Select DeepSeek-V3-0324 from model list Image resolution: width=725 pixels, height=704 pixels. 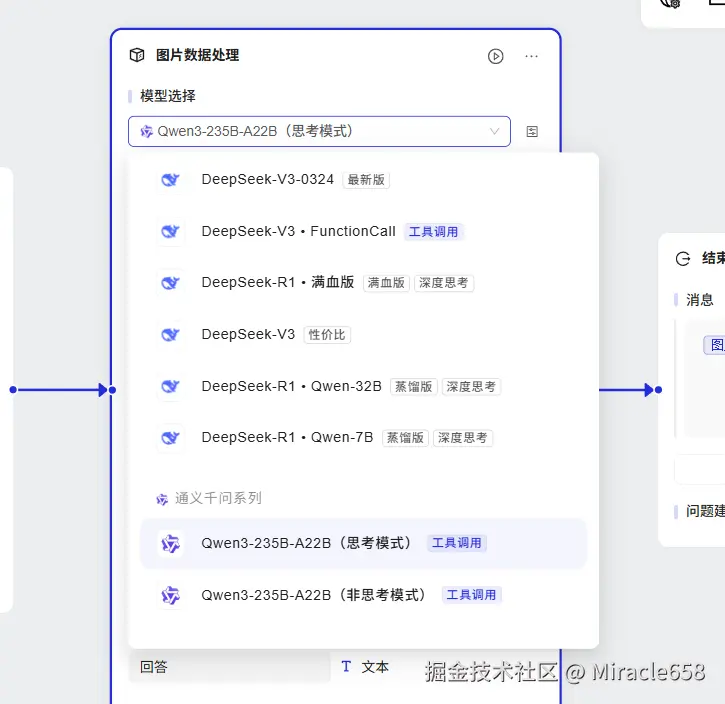coord(363,179)
